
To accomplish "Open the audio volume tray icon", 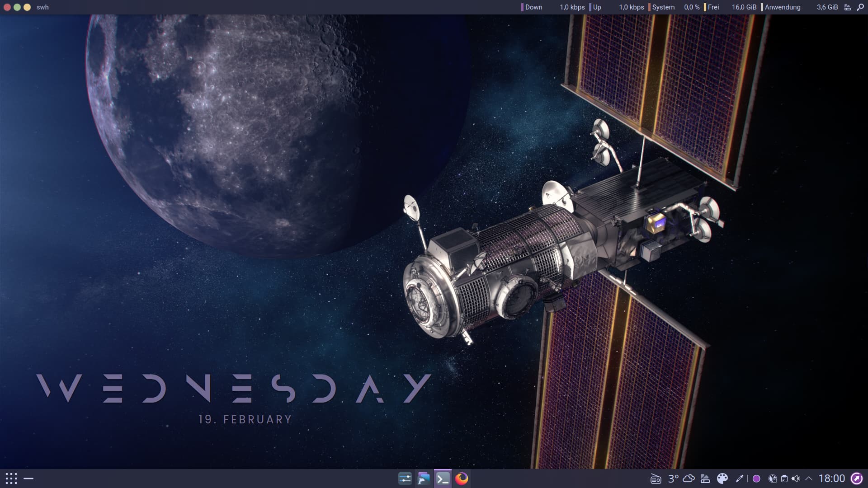I will (x=796, y=479).
